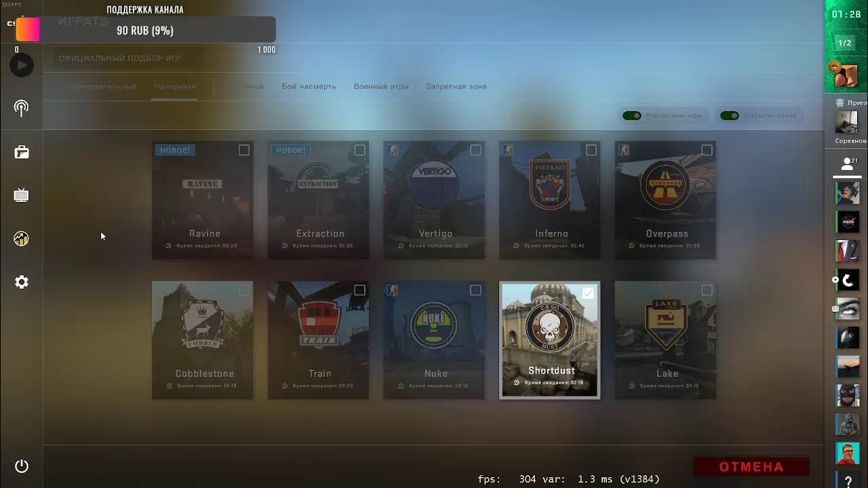Switch to the Напарники tab

click(175, 87)
